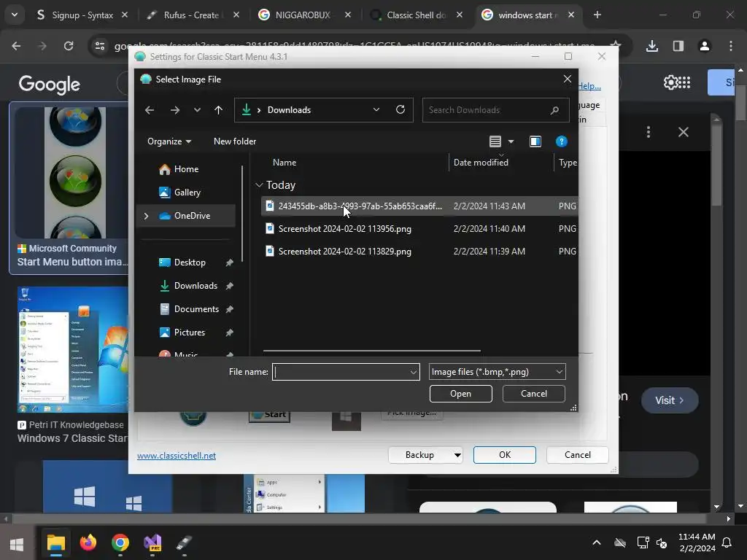Screen dimensions: 747x560
Task: Open recent locations chevron in file dialog
Action: click(x=197, y=110)
